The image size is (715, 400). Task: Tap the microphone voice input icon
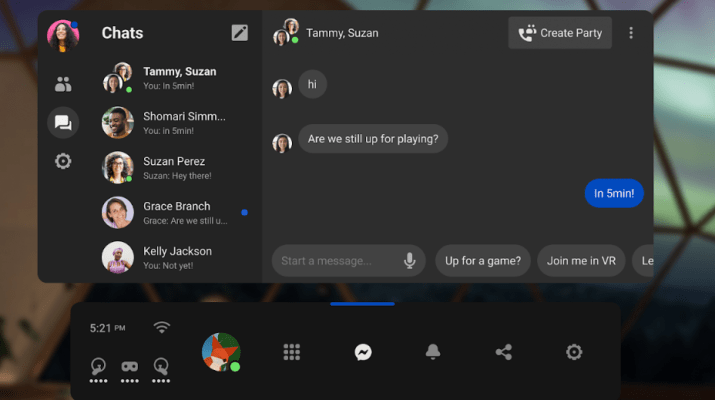(x=409, y=261)
